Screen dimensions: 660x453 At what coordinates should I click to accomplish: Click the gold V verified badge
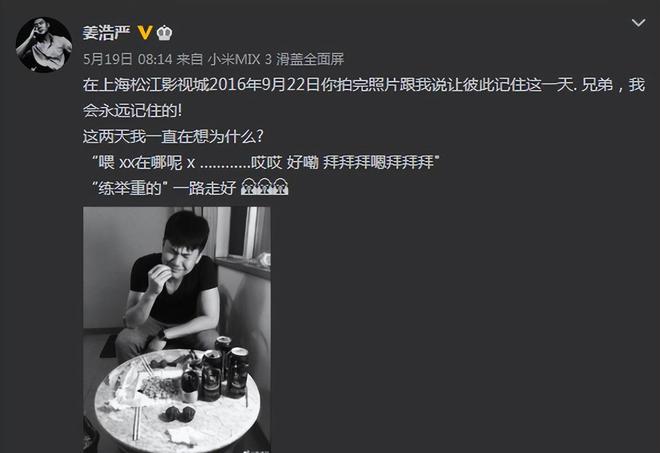(145, 32)
